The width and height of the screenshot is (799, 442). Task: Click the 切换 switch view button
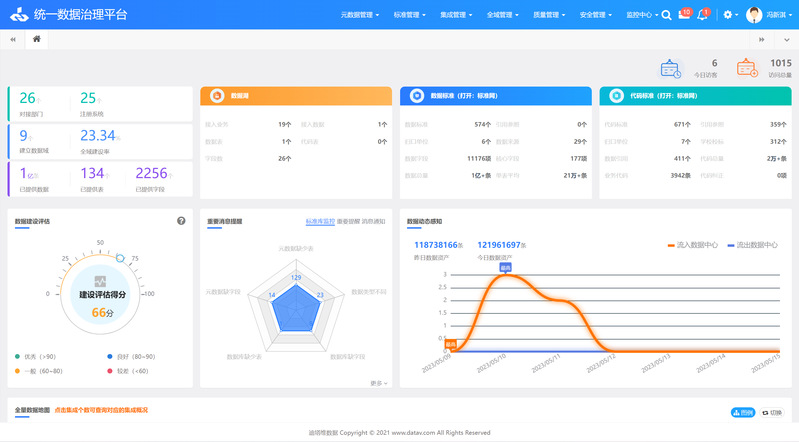(771, 412)
